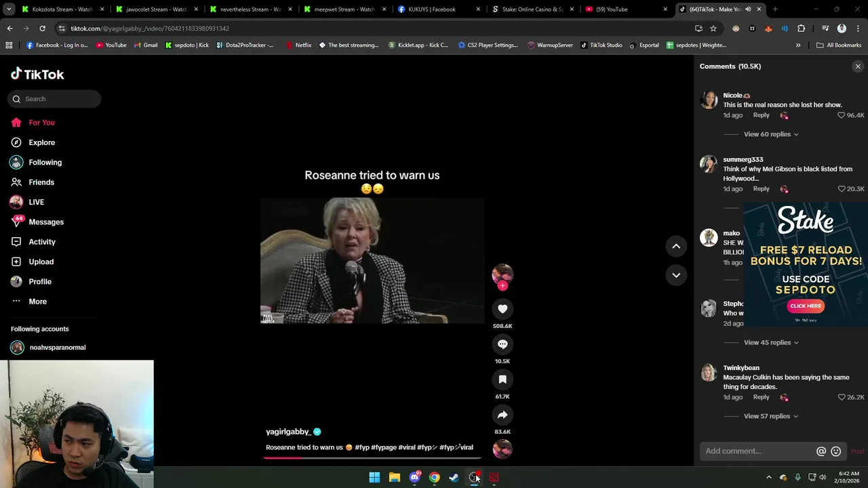Open the spinning sound disc thumbnail
Viewport: 868px width, 488px height.
(x=502, y=449)
